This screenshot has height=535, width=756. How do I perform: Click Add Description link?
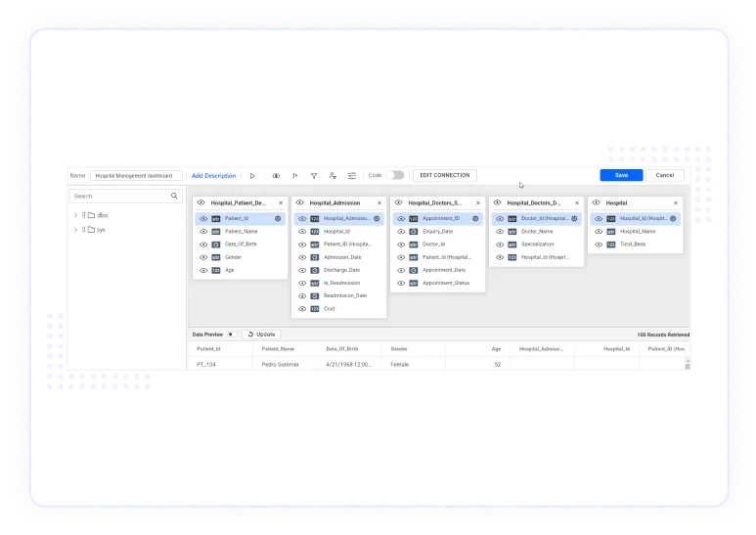[x=213, y=176]
